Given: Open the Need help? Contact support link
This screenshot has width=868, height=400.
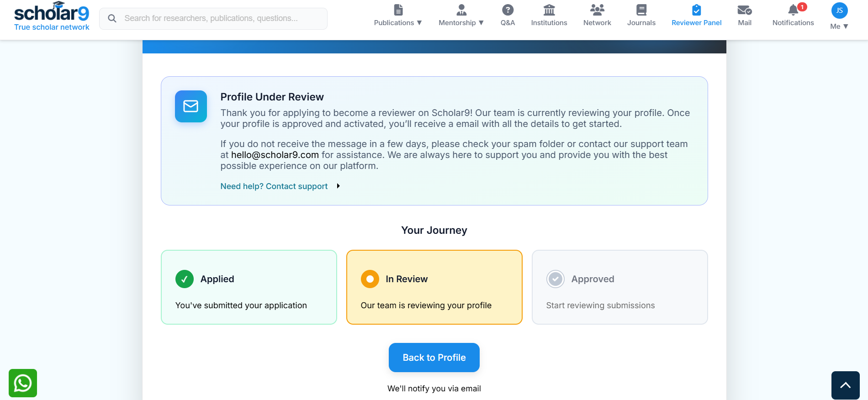Looking at the screenshot, I should [x=274, y=186].
